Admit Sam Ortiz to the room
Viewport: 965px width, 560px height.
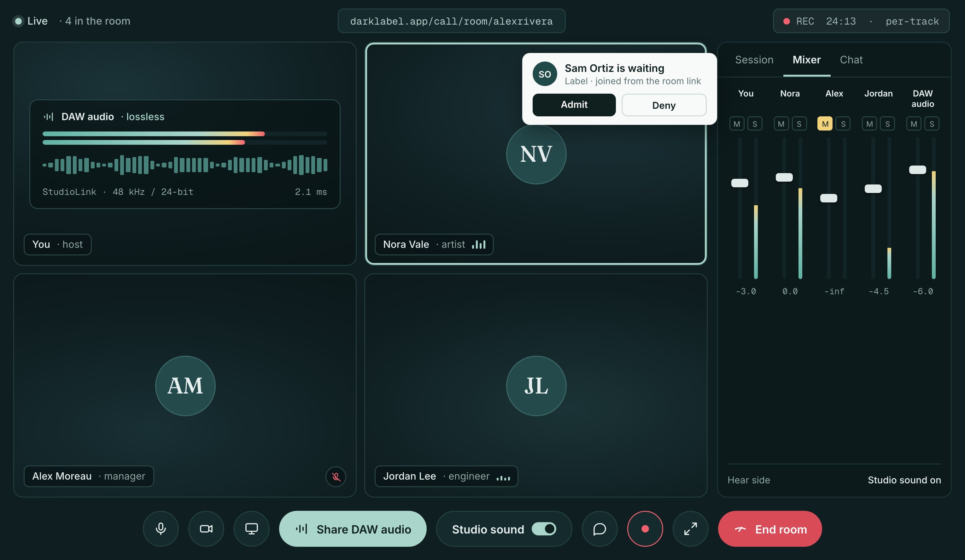click(x=574, y=105)
